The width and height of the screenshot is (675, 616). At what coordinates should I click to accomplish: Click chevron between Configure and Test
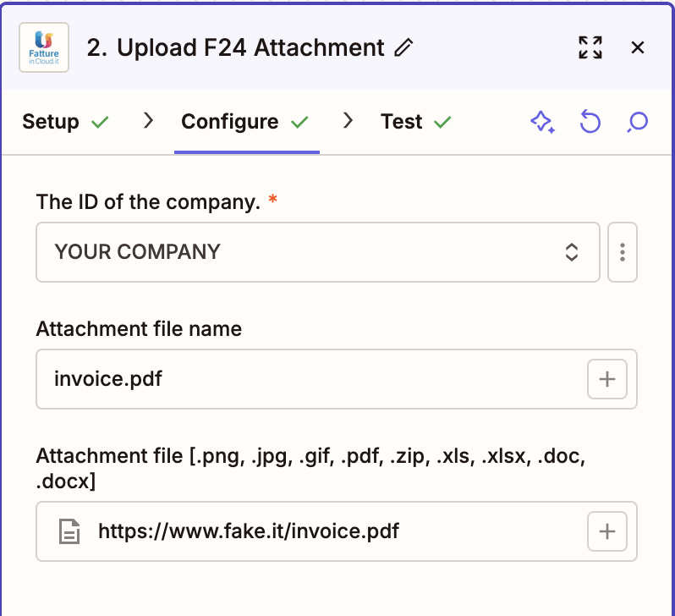348,121
